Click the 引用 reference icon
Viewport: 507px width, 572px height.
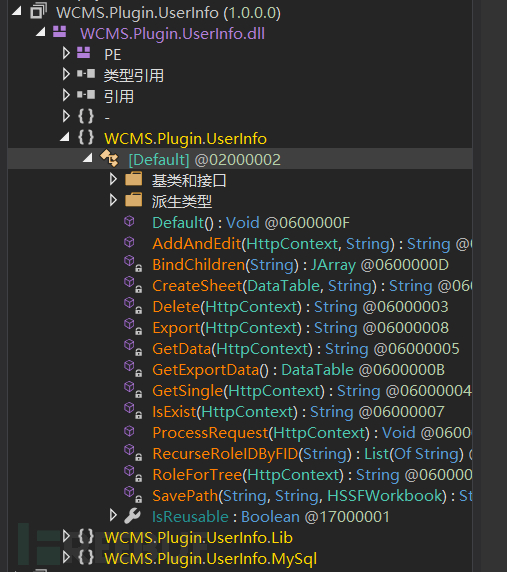(x=86, y=95)
